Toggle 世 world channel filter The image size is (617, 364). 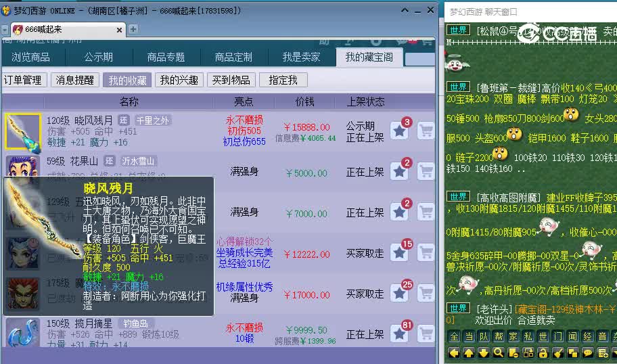543,336
